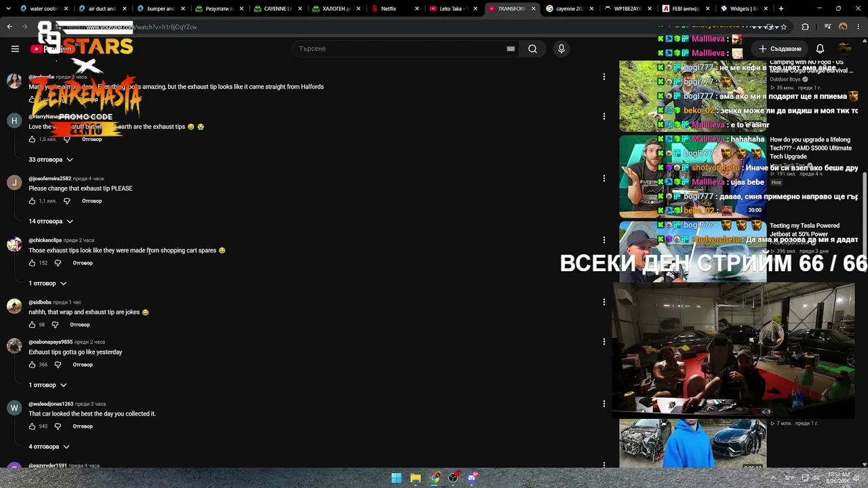Expand the 4 replies under @waleedjones1263
The height and width of the screenshot is (488, 868).
point(49,447)
